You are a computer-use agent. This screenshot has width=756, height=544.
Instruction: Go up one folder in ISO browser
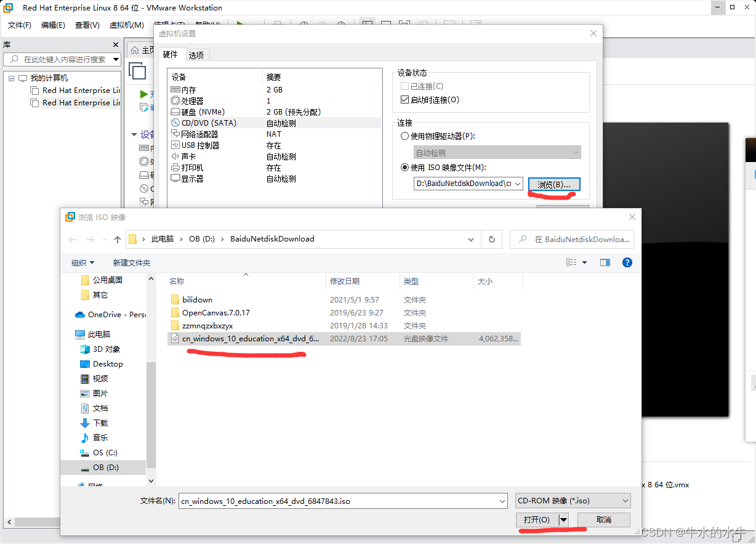point(118,239)
